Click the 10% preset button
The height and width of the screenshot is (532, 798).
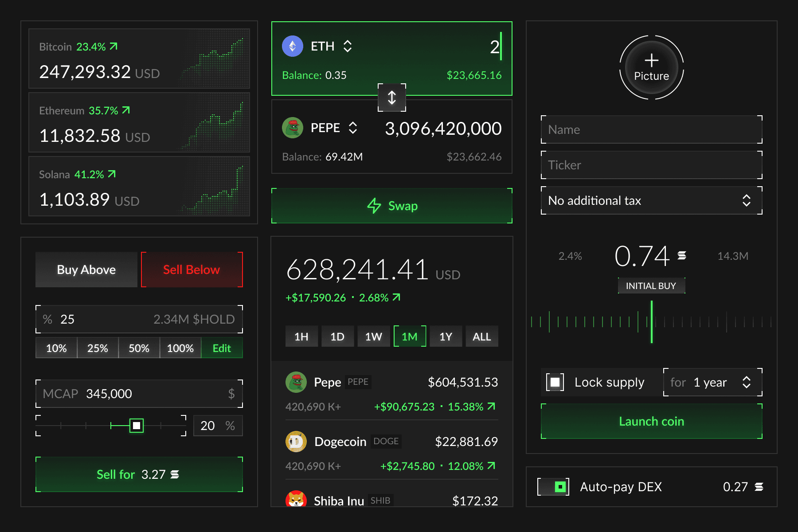(x=56, y=348)
